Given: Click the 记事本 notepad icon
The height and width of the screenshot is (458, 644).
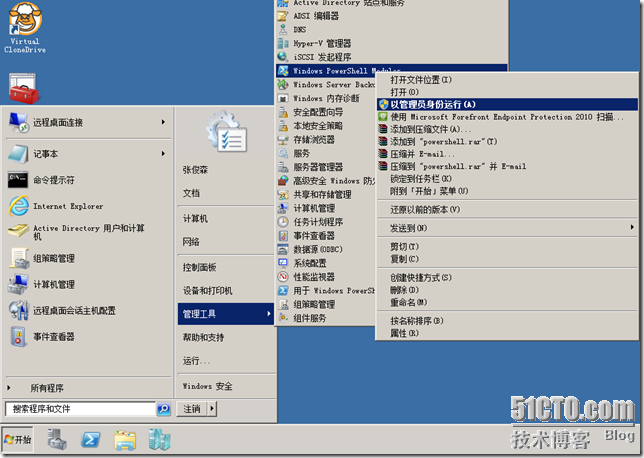Looking at the screenshot, I should pos(18,154).
